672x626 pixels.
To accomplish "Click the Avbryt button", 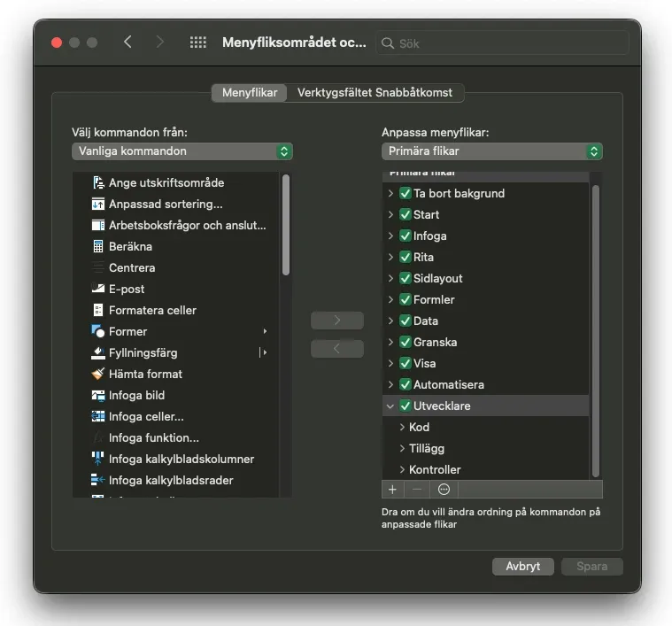I will coord(522,567).
